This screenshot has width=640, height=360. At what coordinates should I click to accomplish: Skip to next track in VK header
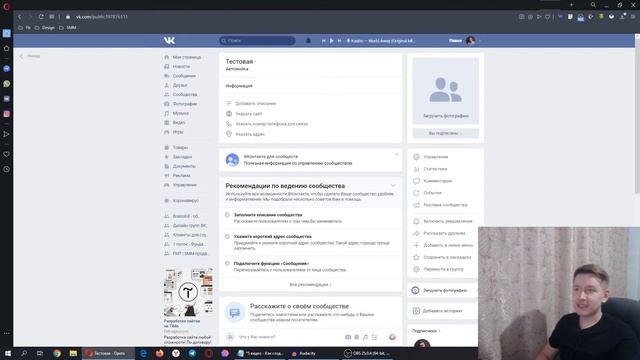(x=339, y=40)
